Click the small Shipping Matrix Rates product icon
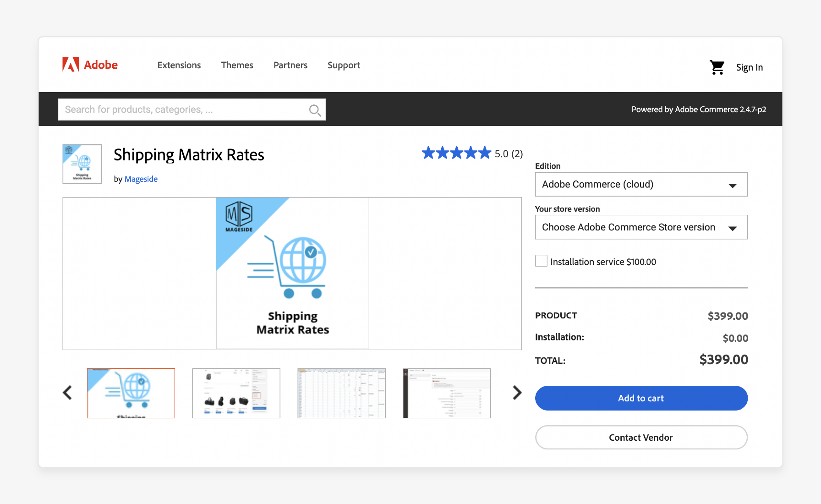The width and height of the screenshot is (821, 504). coord(82,164)
